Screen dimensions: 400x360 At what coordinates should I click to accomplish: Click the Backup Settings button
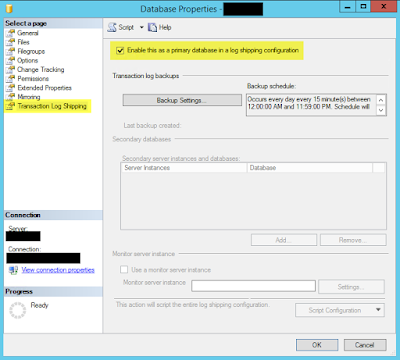(x=182, y=100)
